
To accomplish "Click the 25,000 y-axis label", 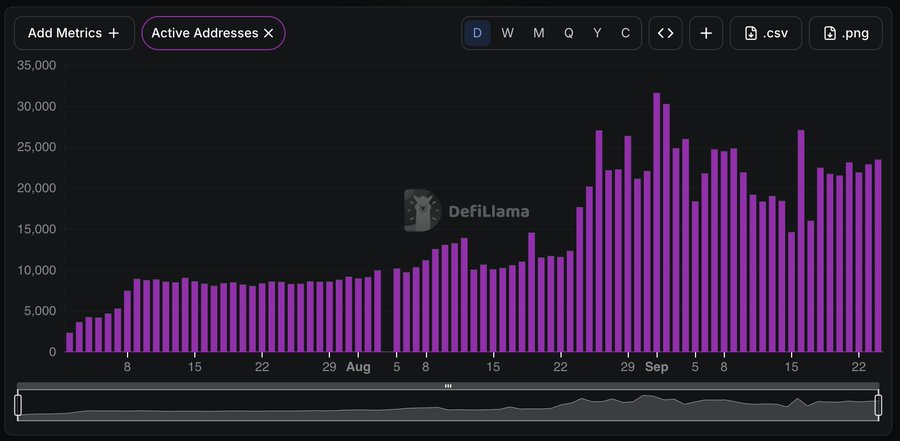I will tap(37, 147).
